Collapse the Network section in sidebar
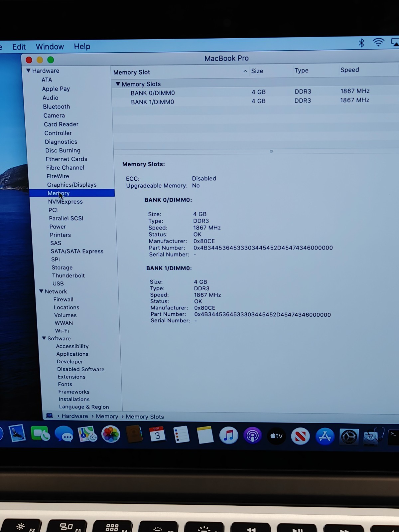 click(41, 291)
